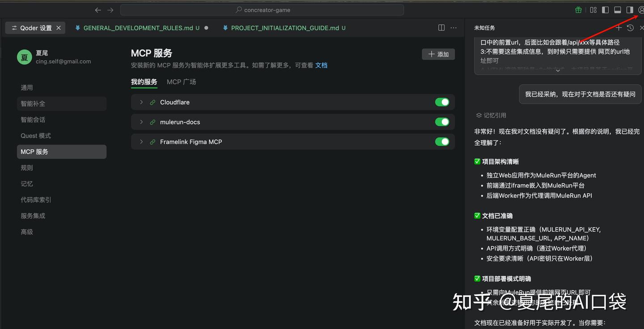Viewport: 644px width, 329px height.
Task: Switch to the MCP 广场 tab
Action: pos(181,82)
